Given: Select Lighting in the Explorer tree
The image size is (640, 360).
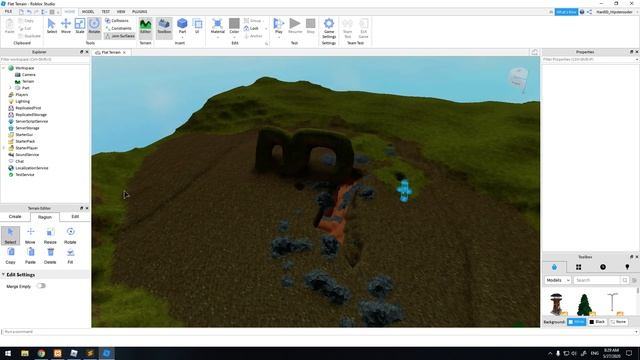Looking at the screenshot, I should (x=22, y=101).
